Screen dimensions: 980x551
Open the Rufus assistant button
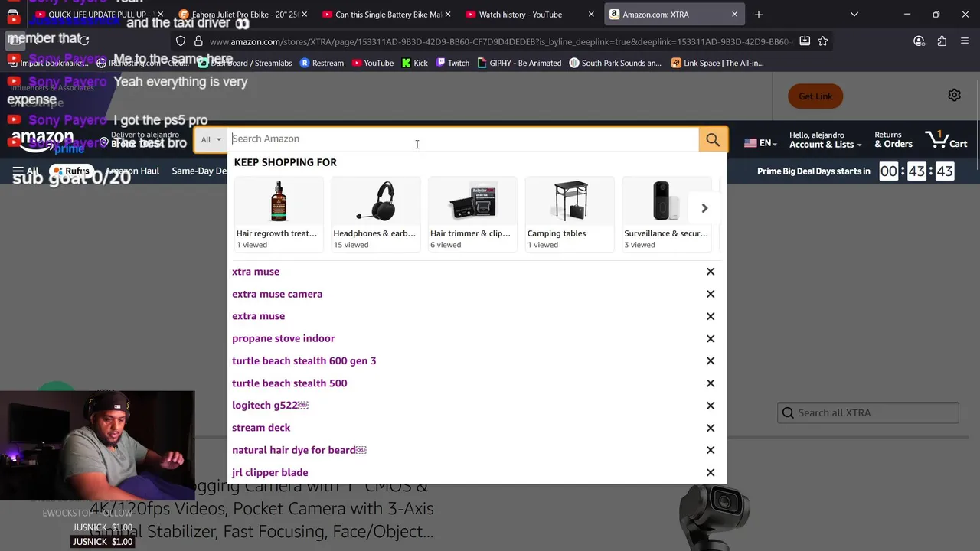tap(71, 171)
